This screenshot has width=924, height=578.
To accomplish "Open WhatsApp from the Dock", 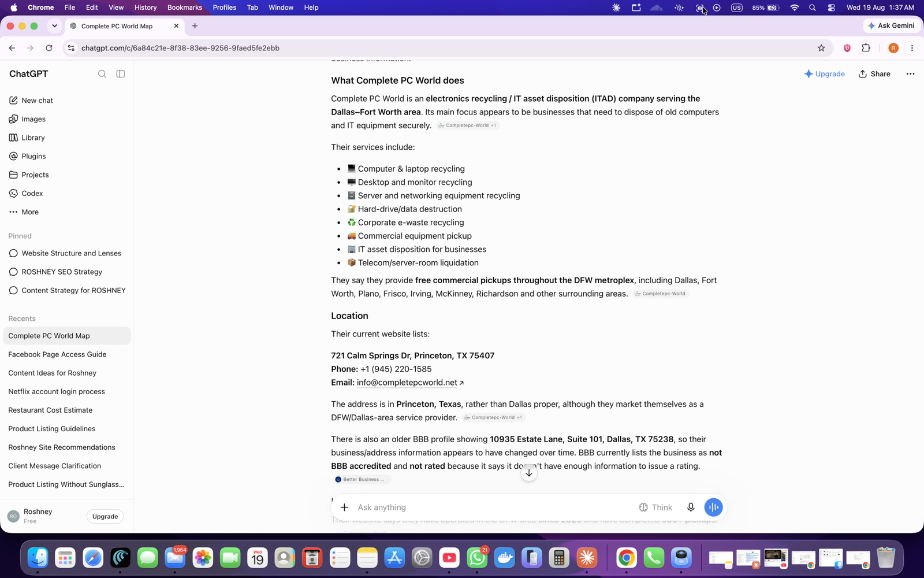I will pyautogui.click(x=477, y=558).
